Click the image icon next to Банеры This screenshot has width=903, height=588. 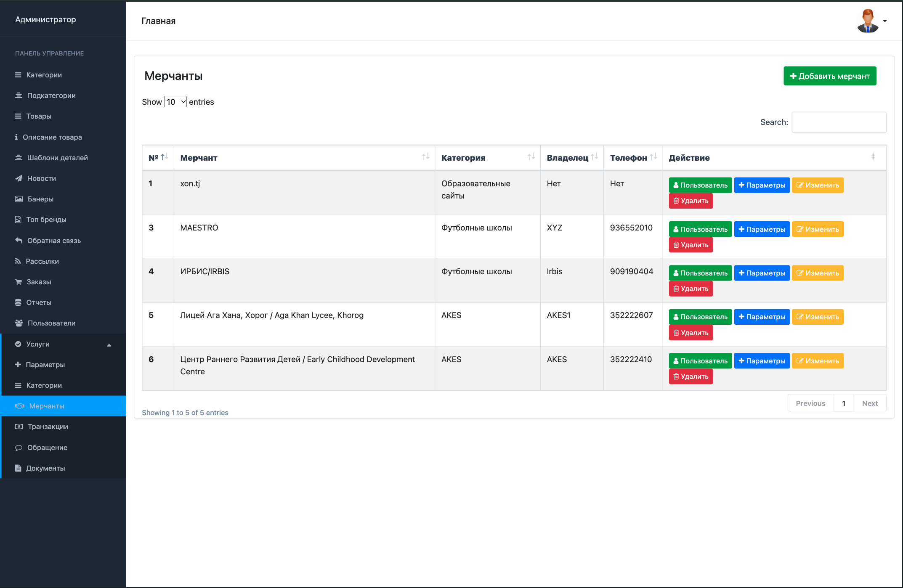coord(19,199)
